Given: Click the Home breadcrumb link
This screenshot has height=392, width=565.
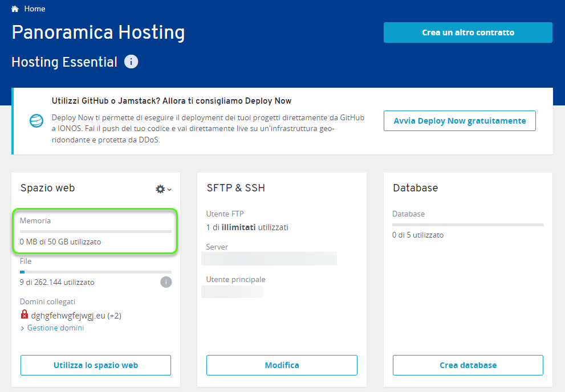Looking at the screenshot, I should pyautogui.click(x=35, y=9).
